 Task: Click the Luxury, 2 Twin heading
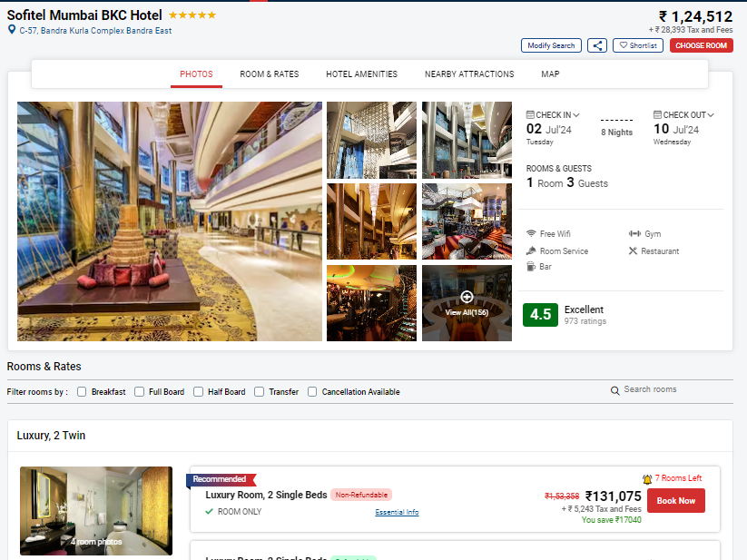pos(51,436)
